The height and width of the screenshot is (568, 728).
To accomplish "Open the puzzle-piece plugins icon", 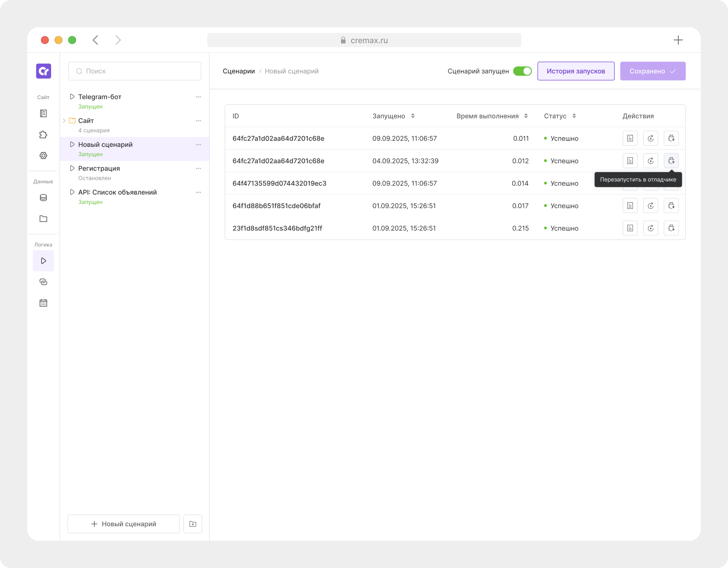I will 43,135.
